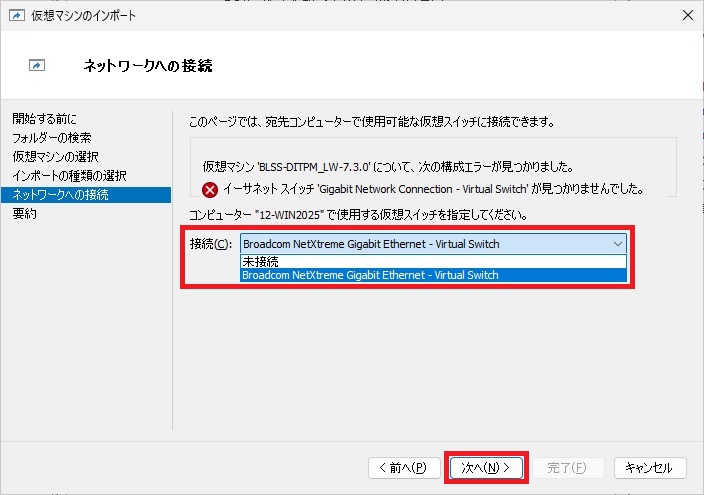Select フォルダーの検索 step in left navigation
The image size is (704, 495).
tap(52, 138)
